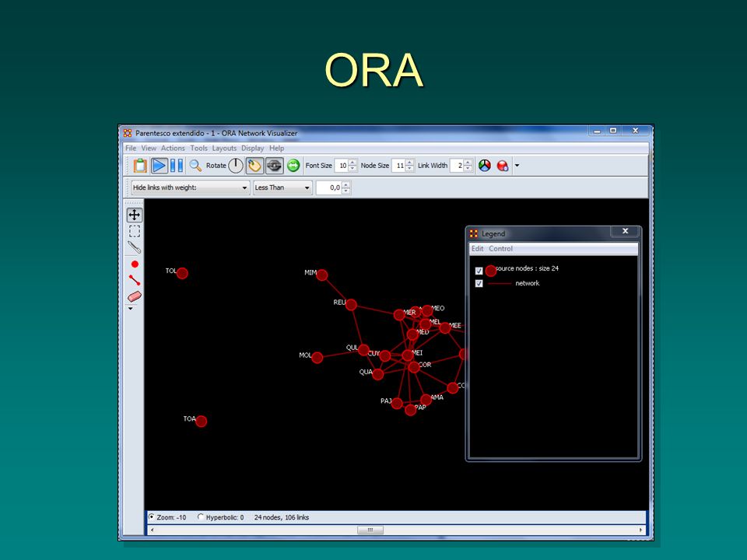This screenshot has width=747, height=560.
Task: Open the Actions menu
Action: [x=173, y=148]
